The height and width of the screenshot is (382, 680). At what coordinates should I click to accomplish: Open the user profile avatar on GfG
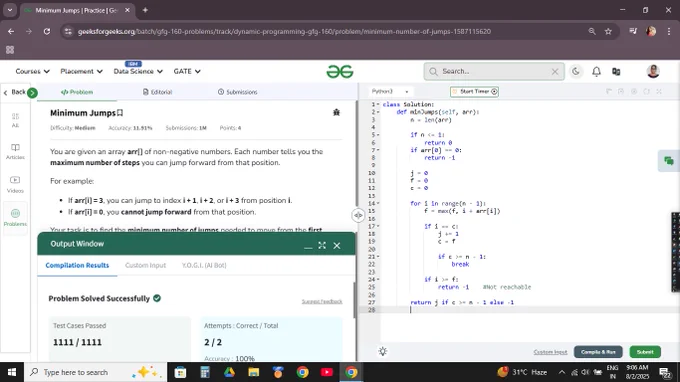(x=653, y=71)
